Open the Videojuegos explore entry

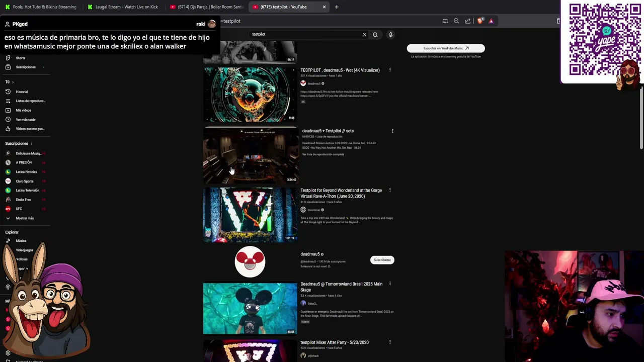click(24, 250)
